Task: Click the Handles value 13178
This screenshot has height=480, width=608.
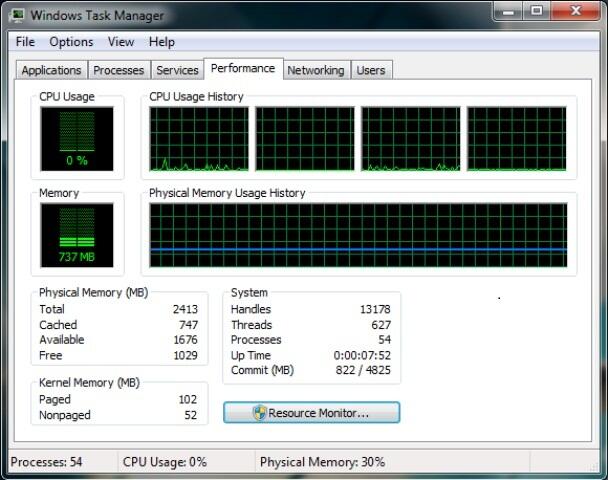Action: tap(375, 309)
